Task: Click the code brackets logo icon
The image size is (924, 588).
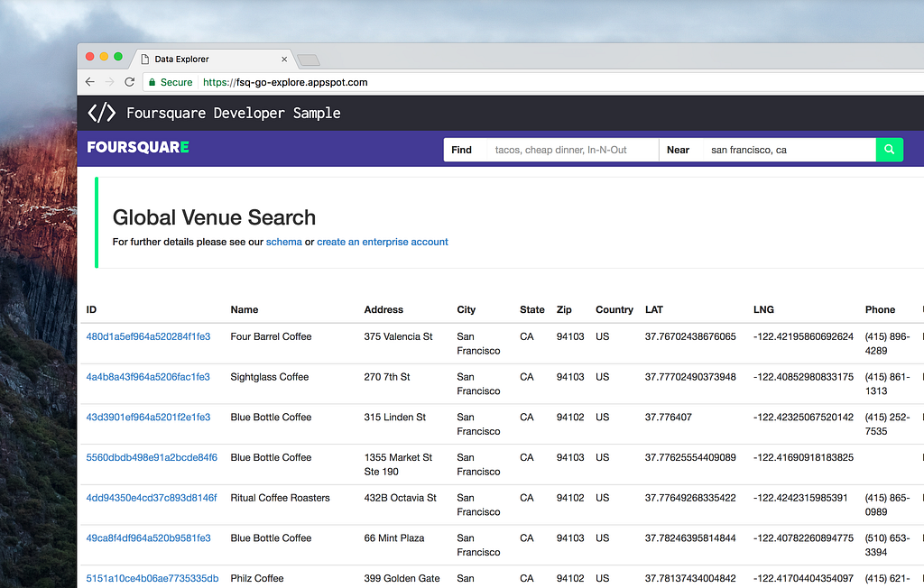Action: tap(101, 113)
